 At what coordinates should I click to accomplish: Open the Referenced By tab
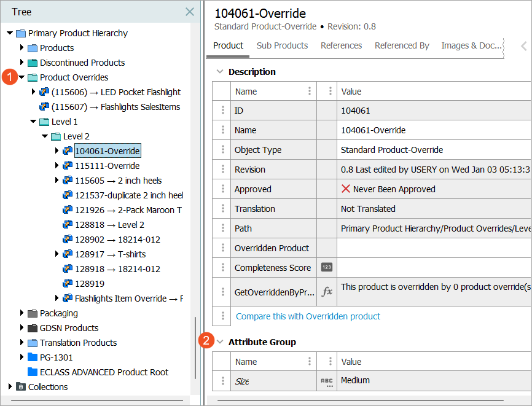pos(402,45)
